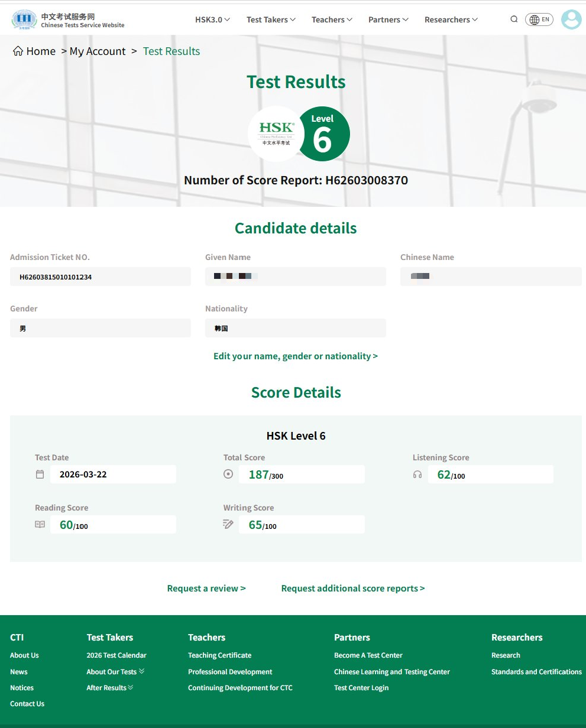
Task: Open the Teachers menu in header
Action: [332, 19]
